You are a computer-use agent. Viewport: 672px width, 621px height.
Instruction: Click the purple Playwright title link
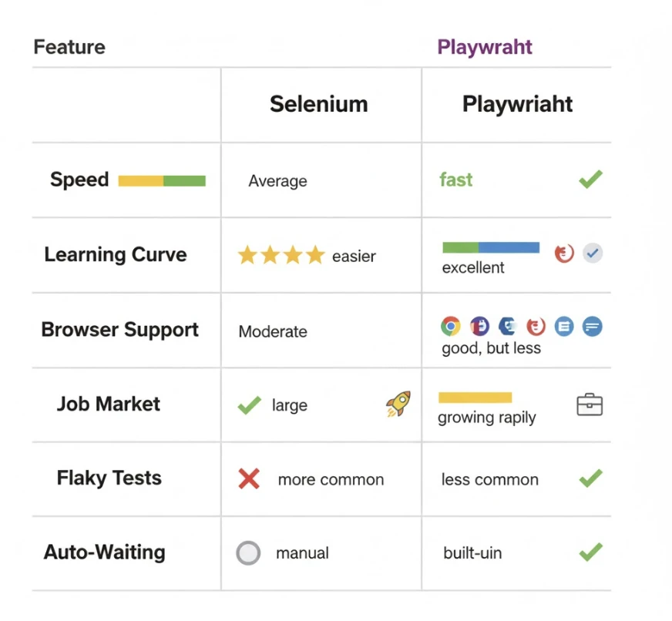pos(485,48)
